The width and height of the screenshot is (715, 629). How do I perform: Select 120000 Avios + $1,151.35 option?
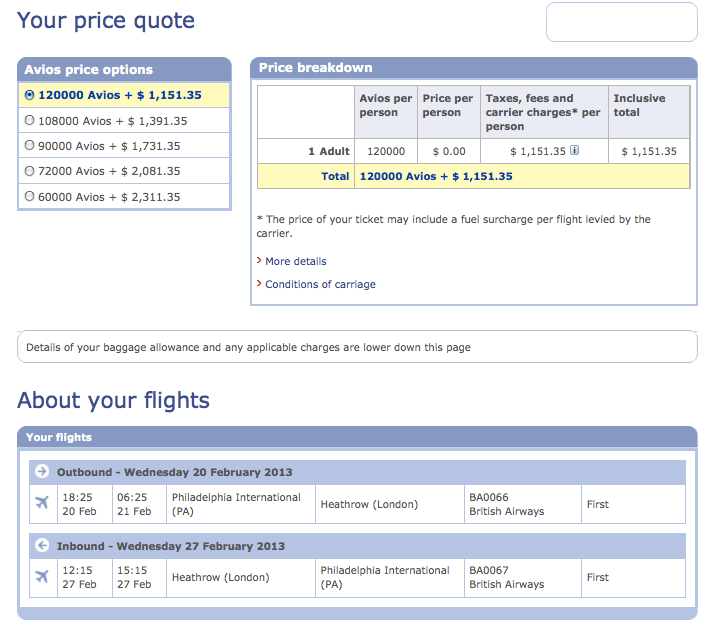point(29,96)
